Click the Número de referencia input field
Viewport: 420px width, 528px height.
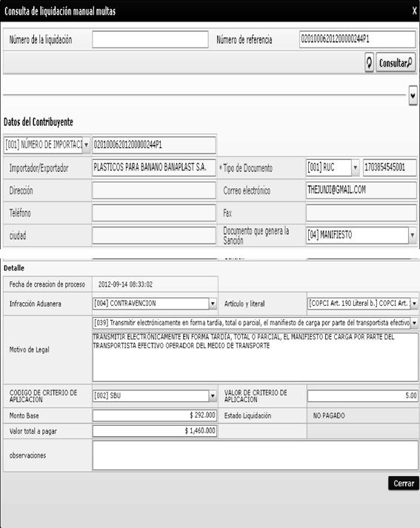pos(357,40)
